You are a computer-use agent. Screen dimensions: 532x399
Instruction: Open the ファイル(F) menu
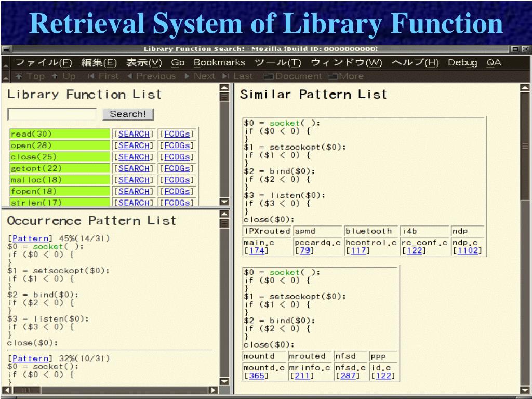pos(44,63)
